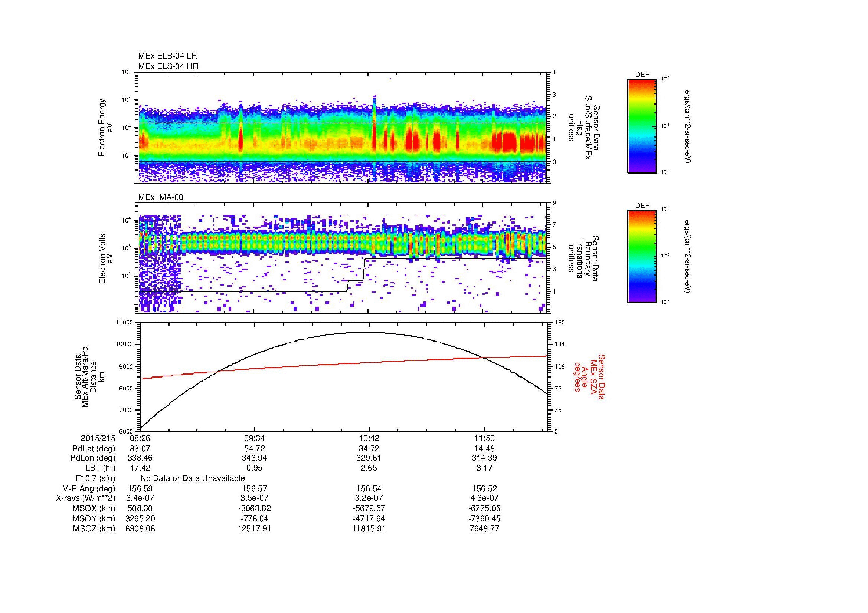The image size is (868, 613).
Task: Click the date label '2015/215'
Action: [x=98, y=438]
